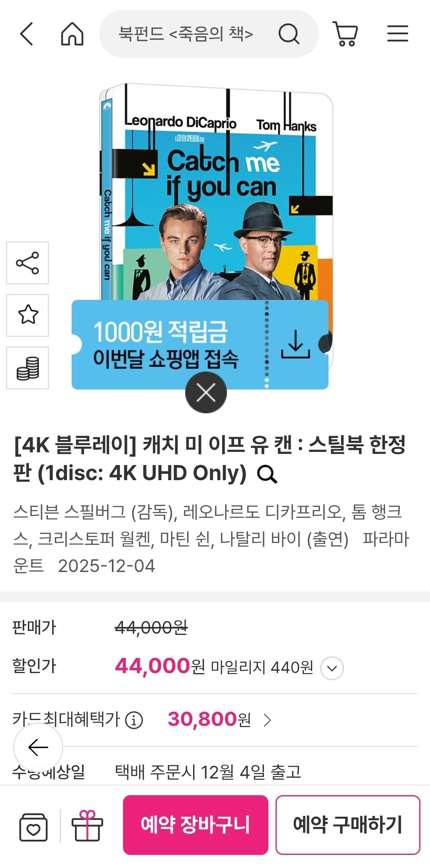Open the home page icon
The width and height of the screenshot is (430, 868).
click(72, 33)
